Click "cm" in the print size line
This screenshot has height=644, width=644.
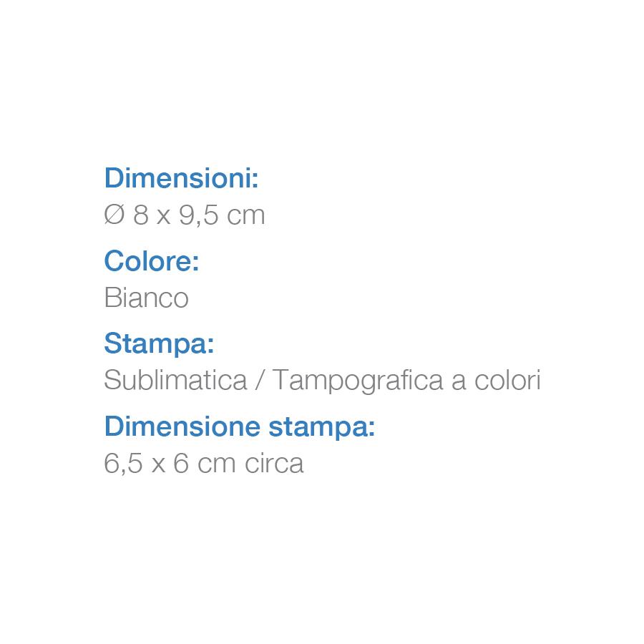(217, 464)
